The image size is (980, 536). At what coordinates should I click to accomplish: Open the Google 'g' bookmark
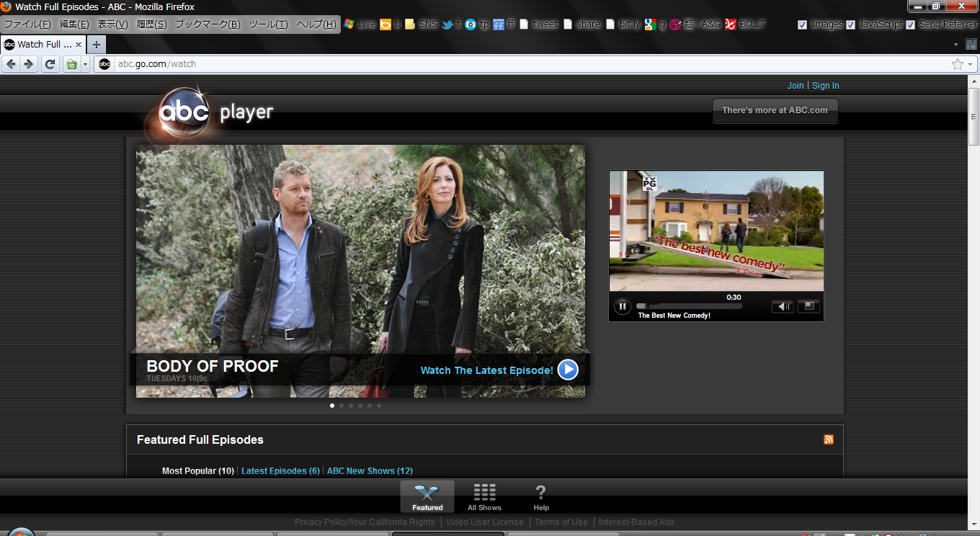click(656, 24)
